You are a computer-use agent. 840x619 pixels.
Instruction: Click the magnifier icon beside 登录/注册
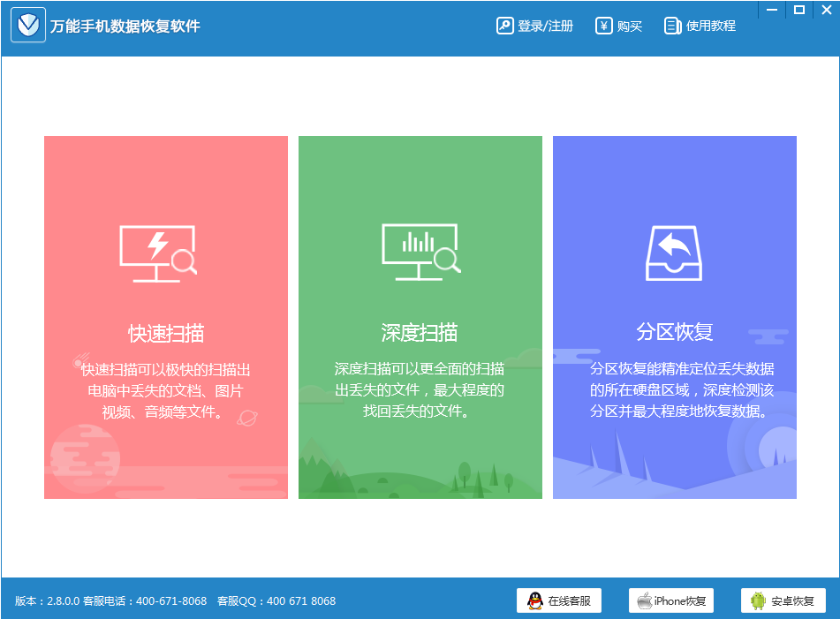click(505, 26)
